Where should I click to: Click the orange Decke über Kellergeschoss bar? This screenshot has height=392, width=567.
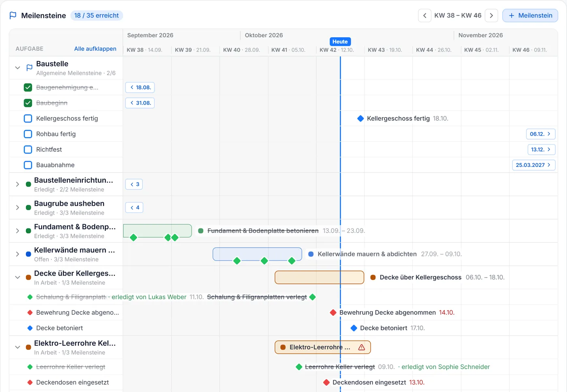[x=320, y=277]
